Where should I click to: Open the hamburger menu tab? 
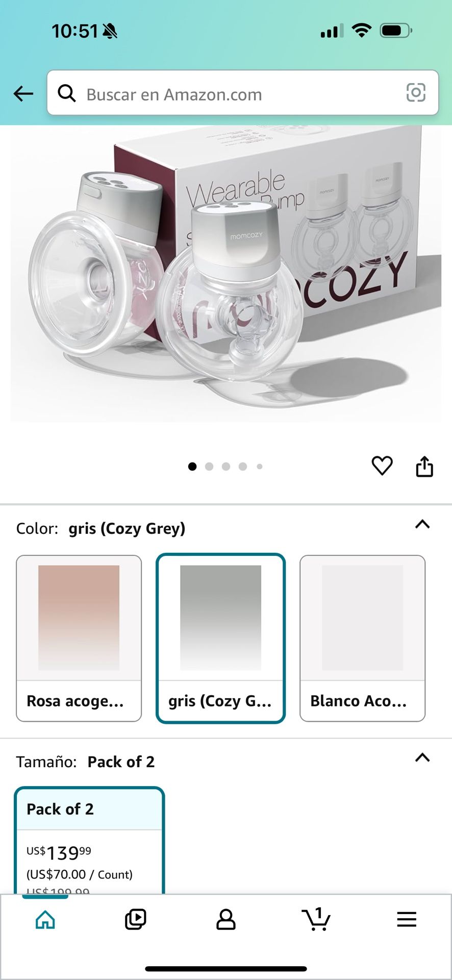coord(407,920)
